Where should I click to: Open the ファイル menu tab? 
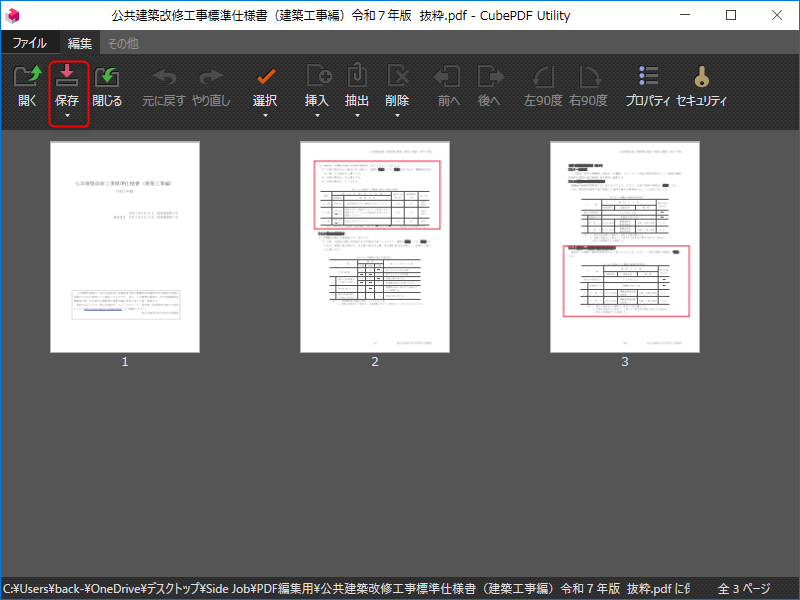click(29, 43)
